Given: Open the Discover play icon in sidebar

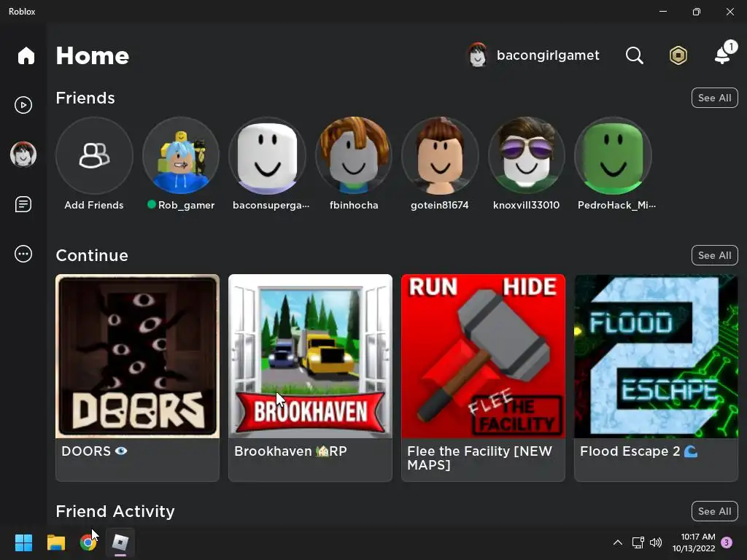Looking at the screenshot, I should [x=23, y=105].
